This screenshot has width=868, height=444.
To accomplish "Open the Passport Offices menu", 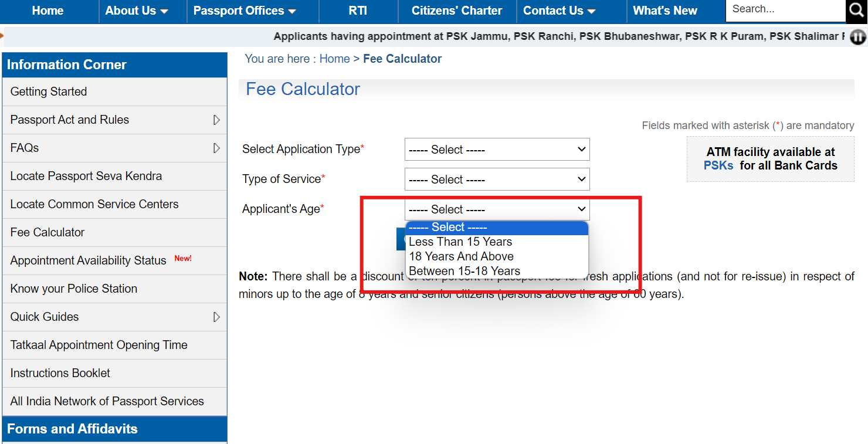I will pyautogui.click(x=245, y=11).
